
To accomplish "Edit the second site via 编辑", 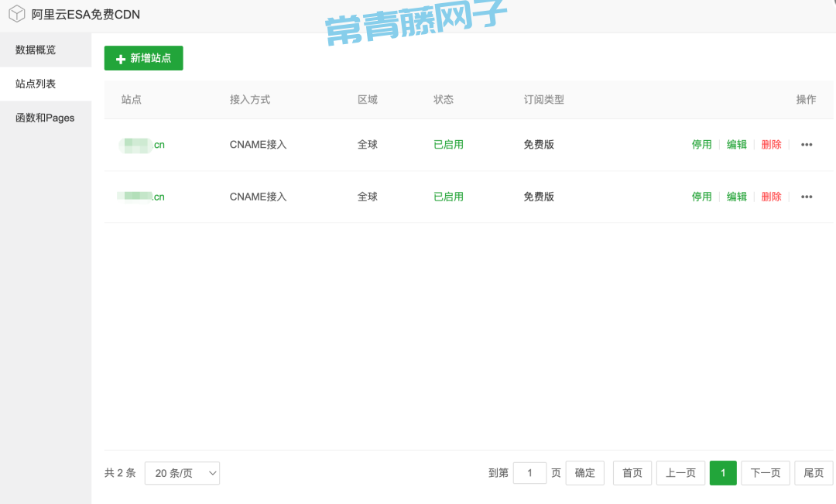I will (737, 197).
